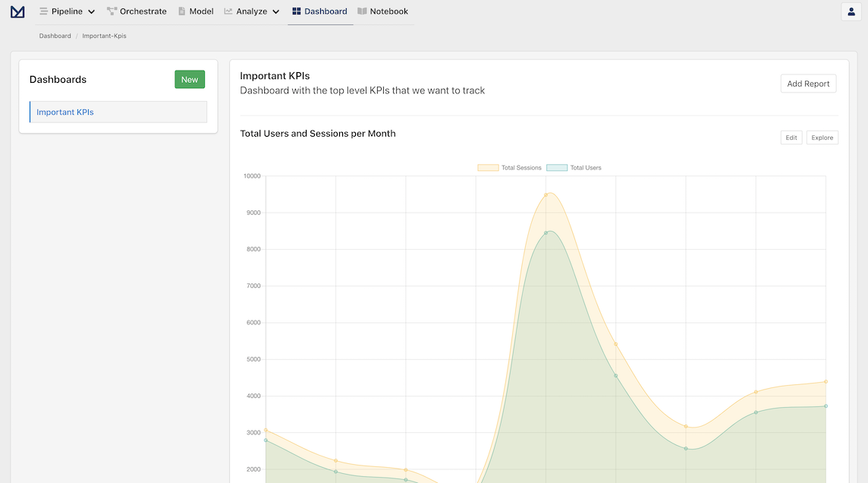Expand the Pipeline dropdown chevron

[x=91, y=11]
